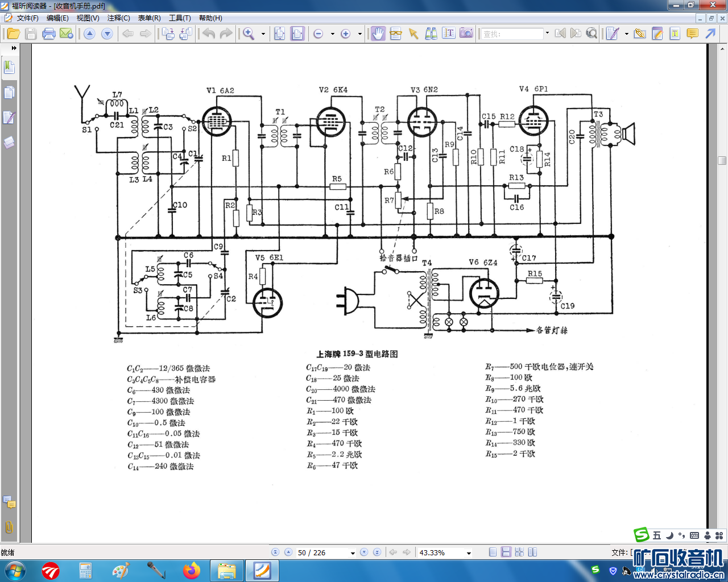Screen dimensions: 728x582
Task: Open the Signatures side panel icon
Action: click(x=9, y=118)
